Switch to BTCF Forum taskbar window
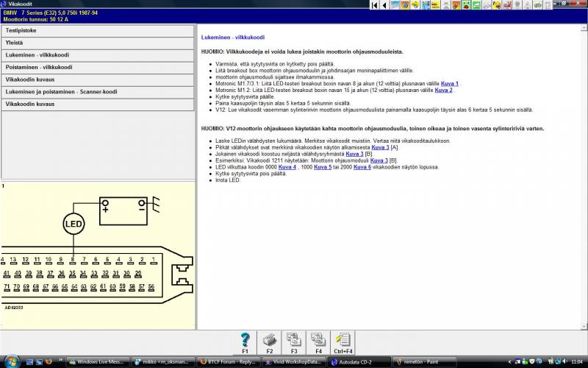The width and height of the screenshot is (588, 368). [x=226, y=362]
